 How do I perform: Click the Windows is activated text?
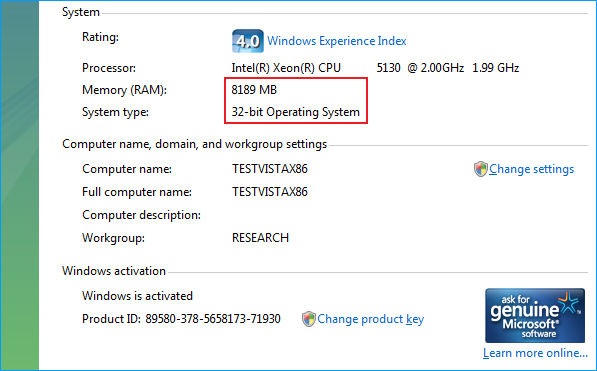(137, 296)
